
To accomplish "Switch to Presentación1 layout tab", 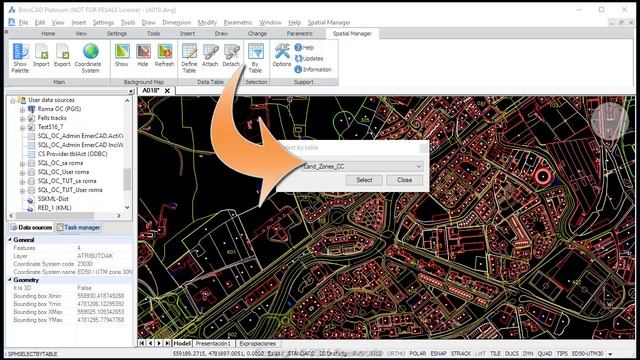I will (x=213, y=343).
